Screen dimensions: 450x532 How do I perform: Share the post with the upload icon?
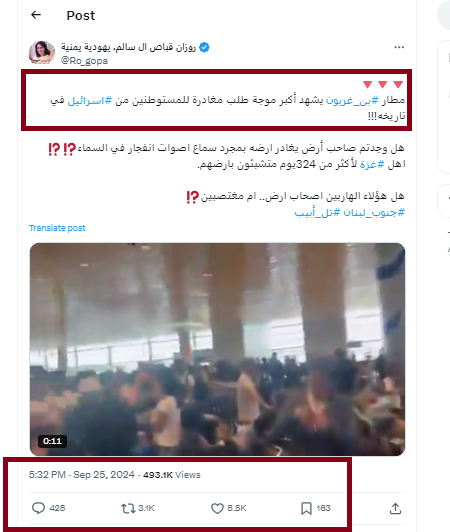click(395, 508)
